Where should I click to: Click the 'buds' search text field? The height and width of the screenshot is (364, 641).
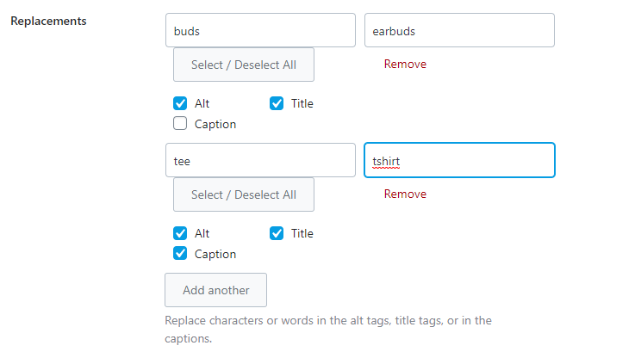(260, 30)
